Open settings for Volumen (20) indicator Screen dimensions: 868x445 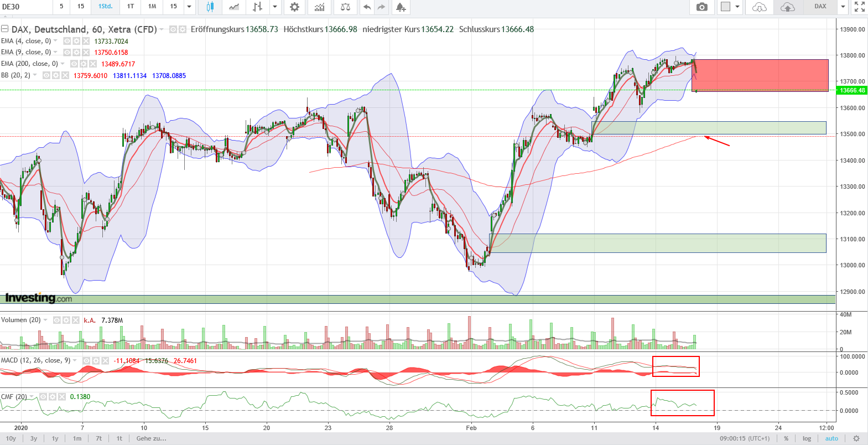[66, 320]
